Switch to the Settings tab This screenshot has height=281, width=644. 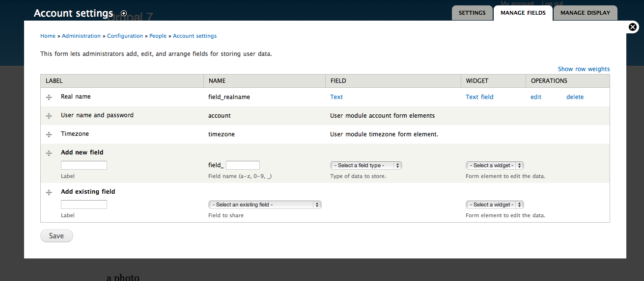pyautogui.click(x=472, y=13)
